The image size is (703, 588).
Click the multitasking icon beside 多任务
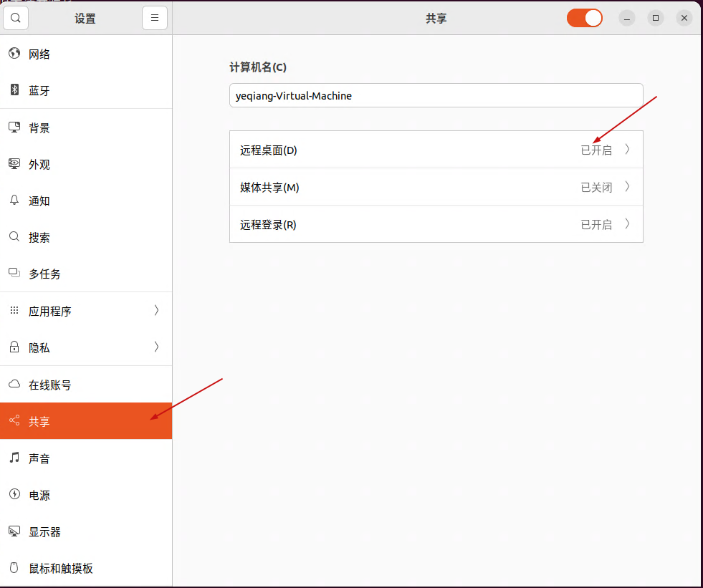14,273
